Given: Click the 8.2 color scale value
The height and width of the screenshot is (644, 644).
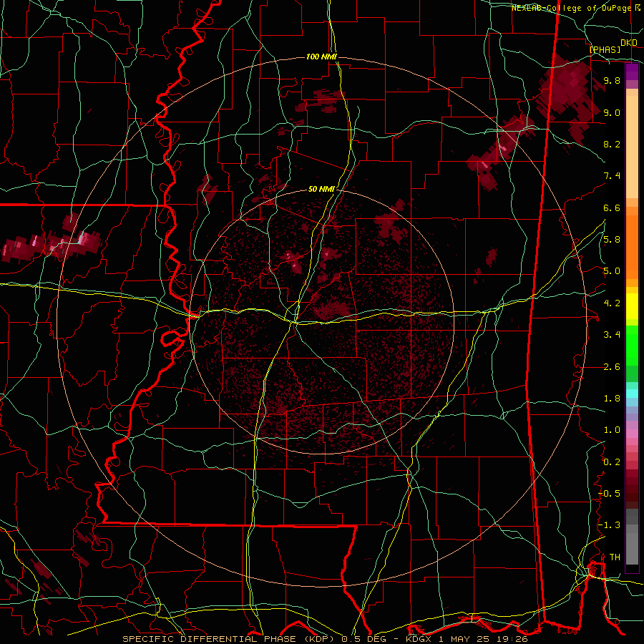Looking at the screenshot, I should (612, 144).
